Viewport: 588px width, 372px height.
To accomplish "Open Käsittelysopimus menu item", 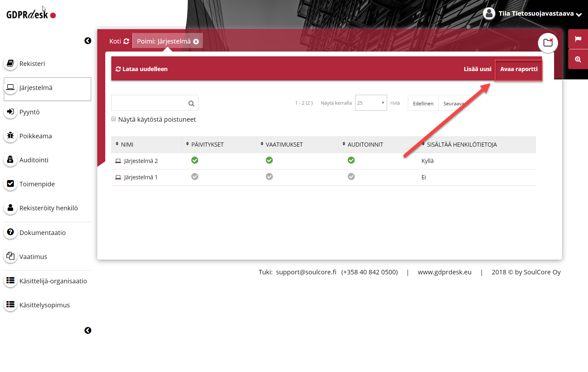I will 44,305.
